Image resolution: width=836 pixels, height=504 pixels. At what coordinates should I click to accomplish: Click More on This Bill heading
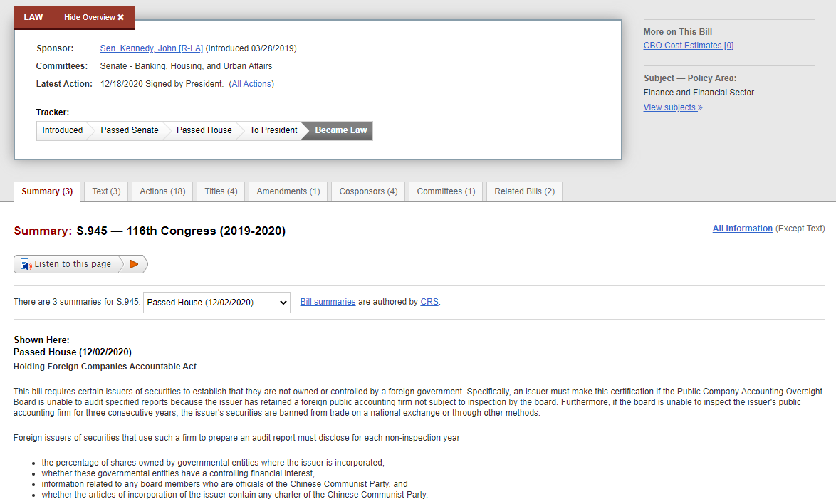tap(678, 32)
